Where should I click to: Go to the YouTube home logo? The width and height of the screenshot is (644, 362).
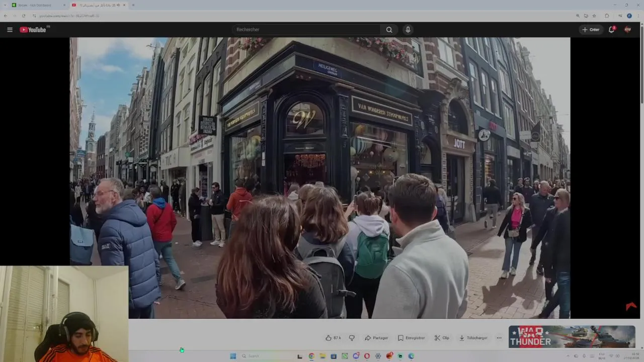33,30
